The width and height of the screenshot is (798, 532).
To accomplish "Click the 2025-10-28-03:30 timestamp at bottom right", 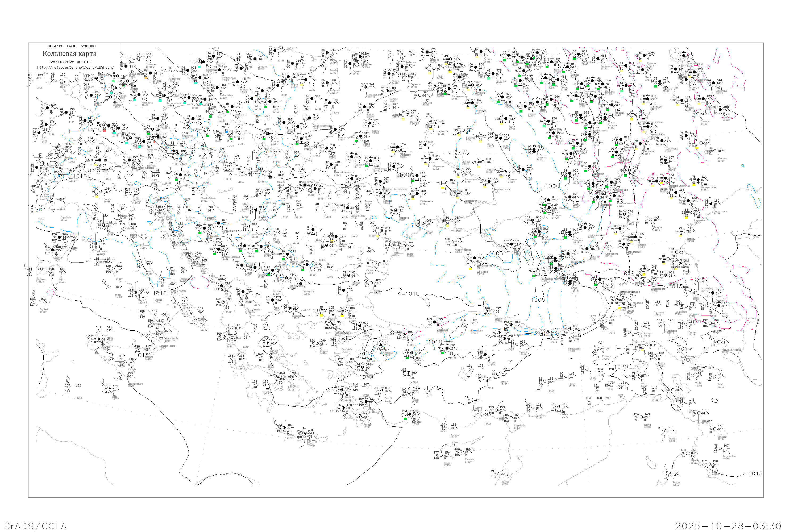I will point(728,526).
